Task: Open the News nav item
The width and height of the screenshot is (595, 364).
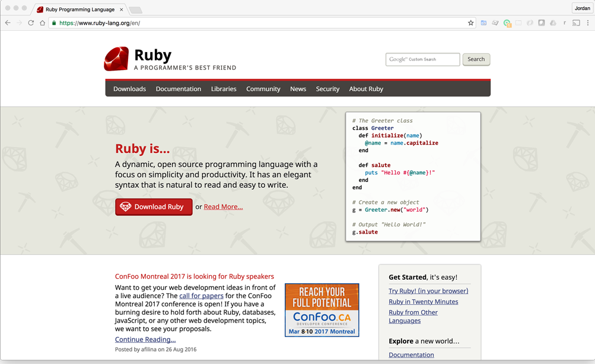Action: click(x=298, y=89)
